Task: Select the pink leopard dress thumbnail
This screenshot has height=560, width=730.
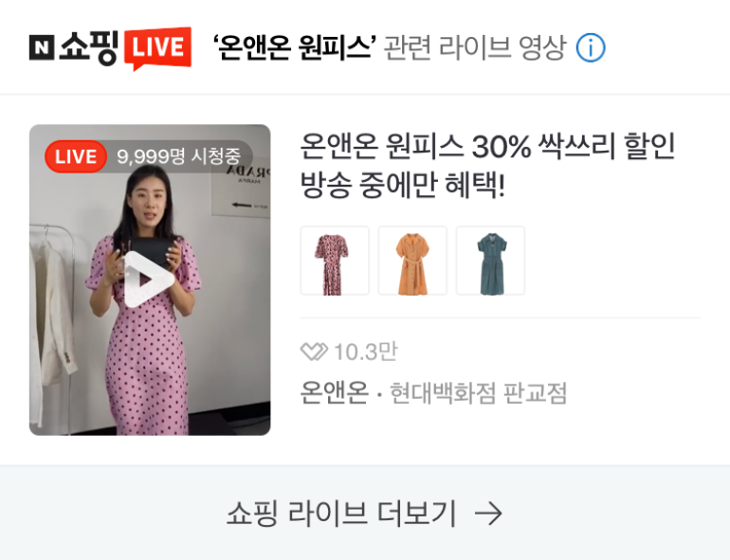Action: coord(335,261)
